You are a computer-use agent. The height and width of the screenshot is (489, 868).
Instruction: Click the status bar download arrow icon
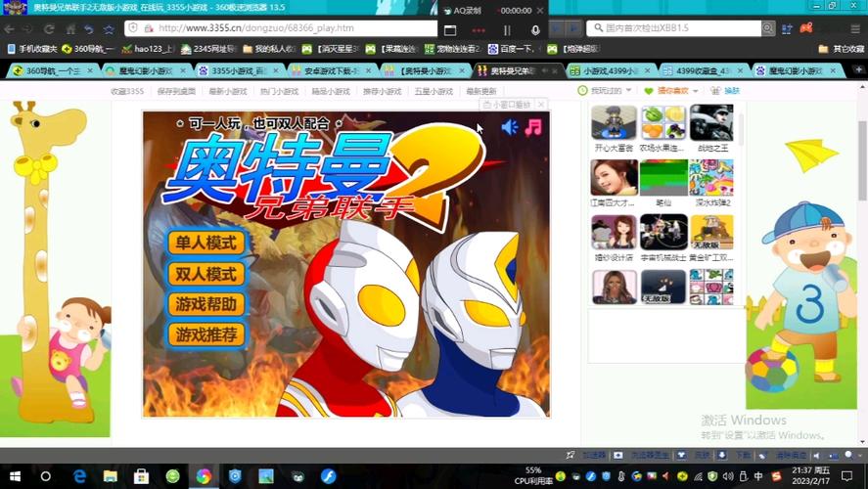(x=722, y=455)
